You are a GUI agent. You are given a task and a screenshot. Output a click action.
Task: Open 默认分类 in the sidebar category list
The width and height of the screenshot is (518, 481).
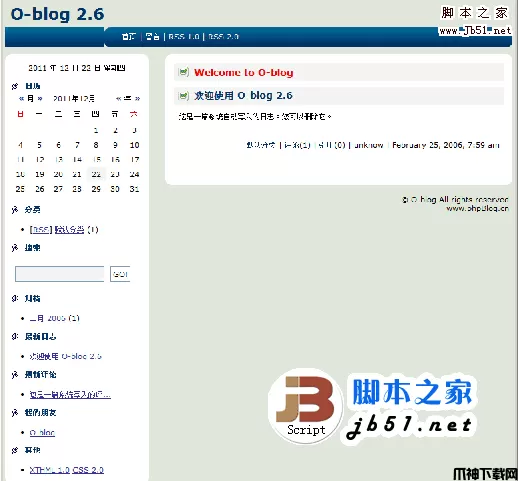point(69,229)
